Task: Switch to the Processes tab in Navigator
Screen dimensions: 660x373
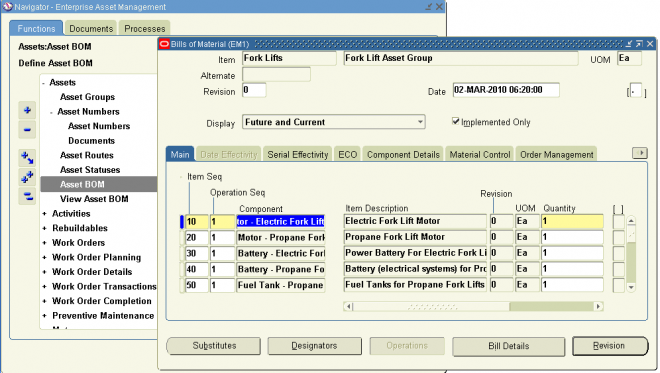Action: [144, 28]
